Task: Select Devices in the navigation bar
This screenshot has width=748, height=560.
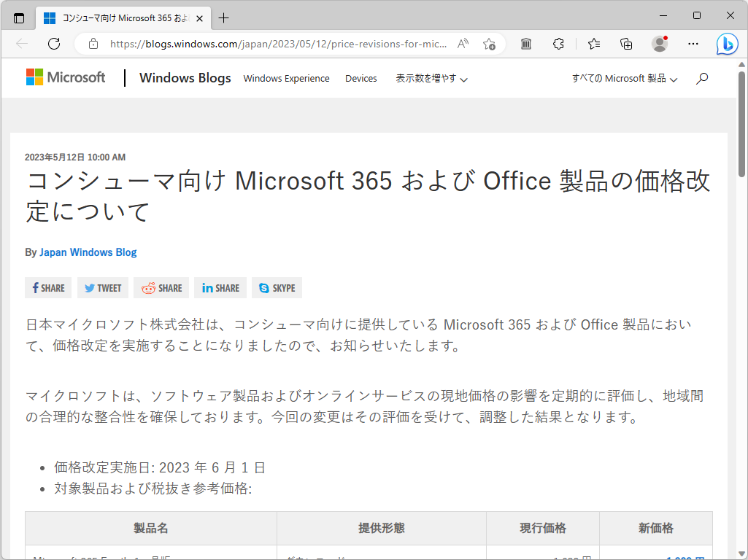Action: [360, 78]
